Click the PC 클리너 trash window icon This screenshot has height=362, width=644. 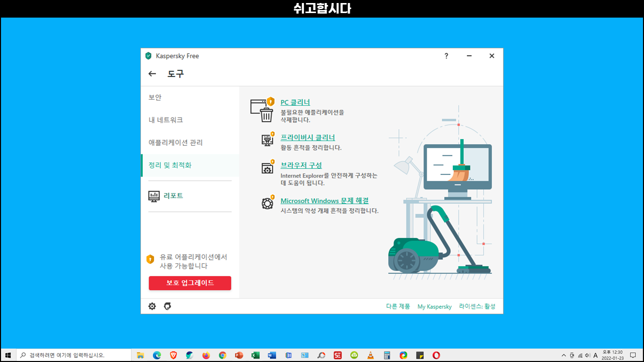coord(262,110)
